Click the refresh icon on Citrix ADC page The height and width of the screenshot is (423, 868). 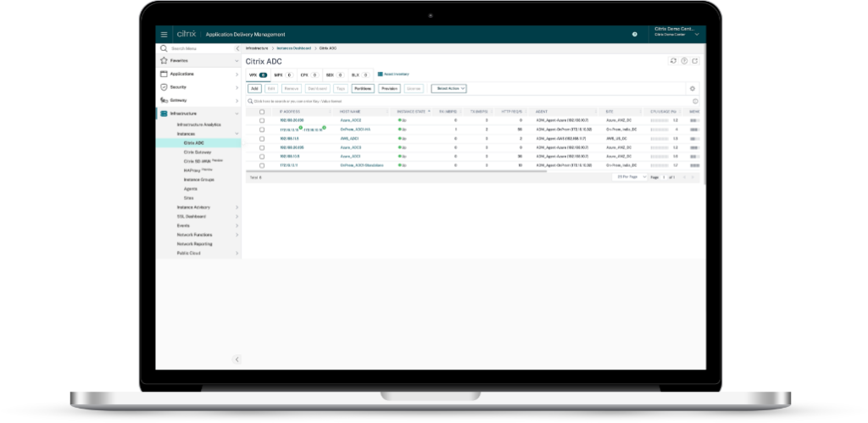click(673, 61)
